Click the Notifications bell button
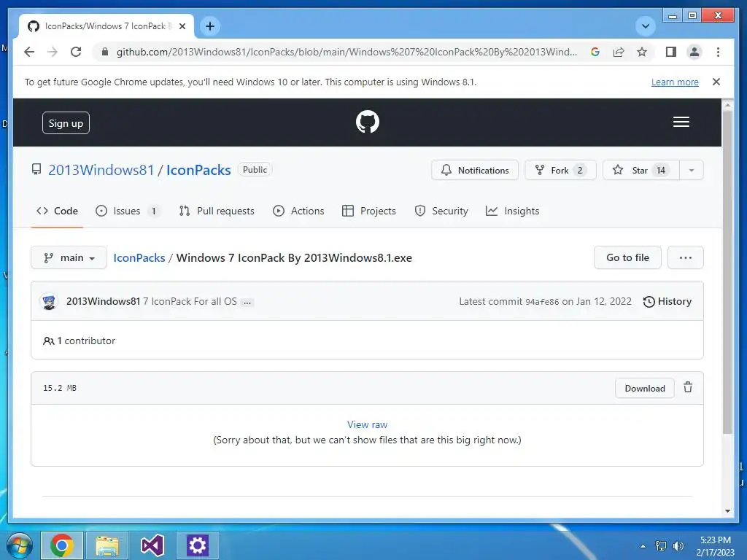The height and width of the screenshot is (560, 747). (474, 170)
